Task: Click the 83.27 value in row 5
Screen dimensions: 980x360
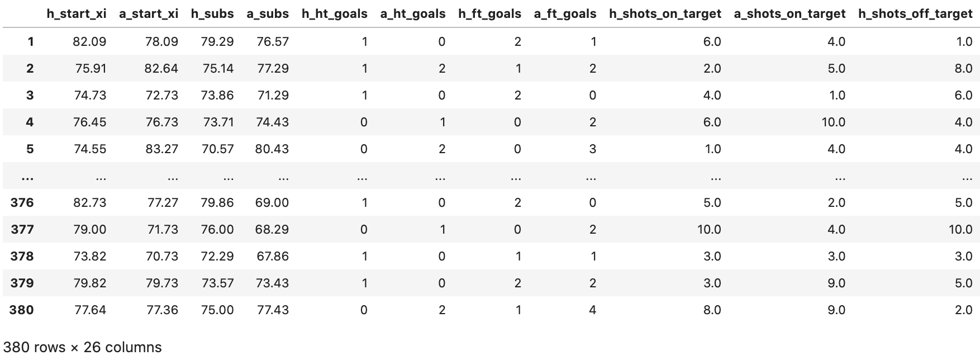Action: (x=161, y=149)
